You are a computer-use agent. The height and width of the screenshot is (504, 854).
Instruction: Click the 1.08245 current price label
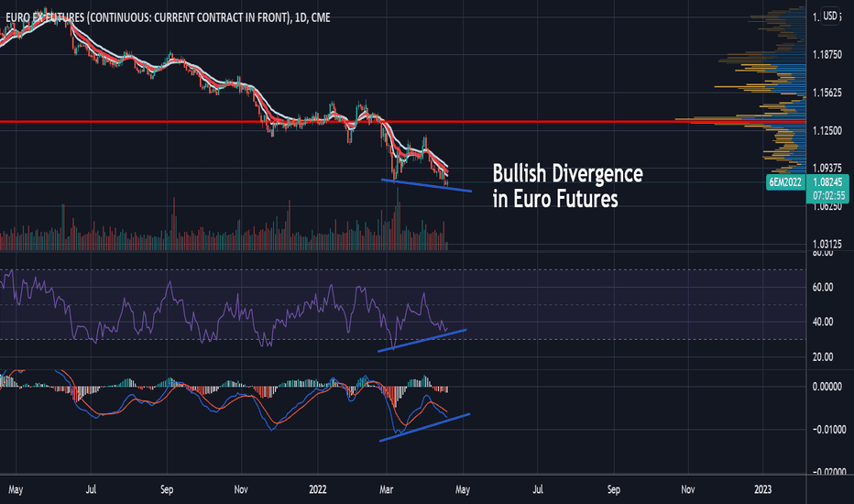(827, 182)
